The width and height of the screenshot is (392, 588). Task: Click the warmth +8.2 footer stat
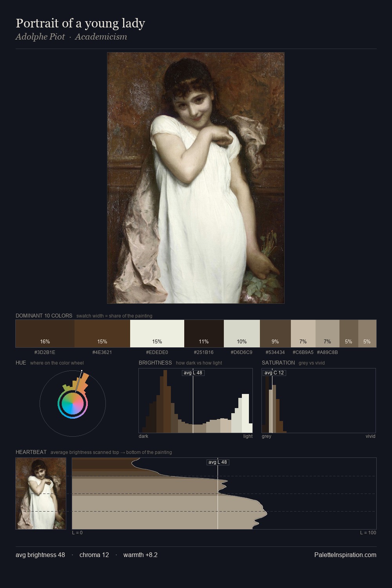pyautogui.click(x=140, y=555)
